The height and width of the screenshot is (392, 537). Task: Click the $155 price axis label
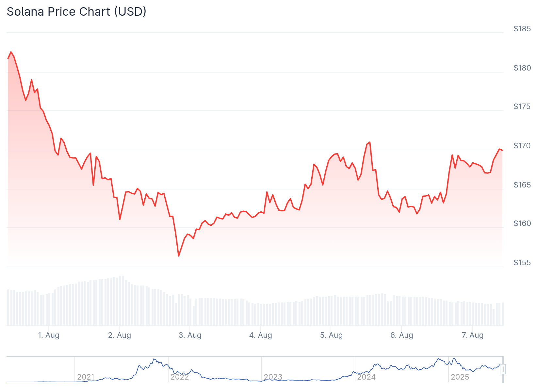point(522,263)
